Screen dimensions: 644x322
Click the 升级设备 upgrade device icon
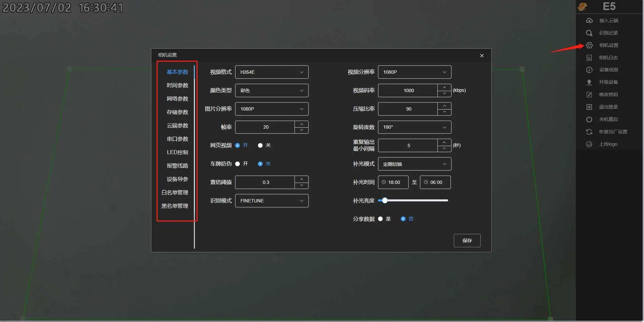click(x=589, y=82)
